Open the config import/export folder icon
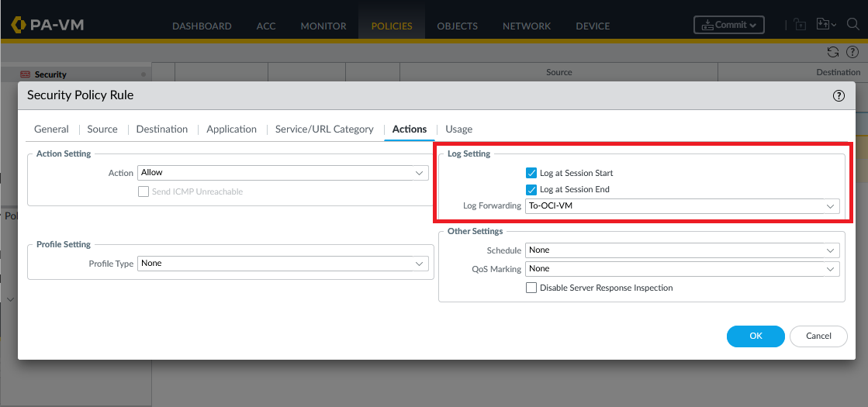The image size is (868, 407). click(x=824, y=25)
